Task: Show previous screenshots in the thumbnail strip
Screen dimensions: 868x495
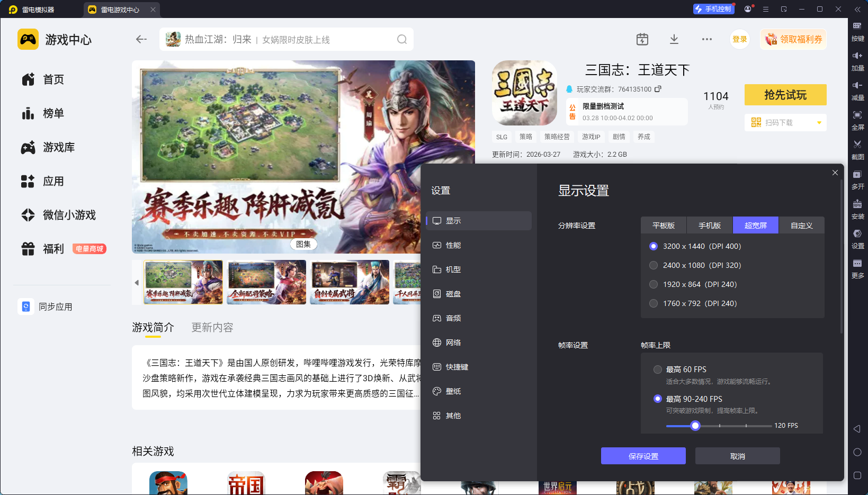Action: pyautogui.click(x=137, y=283)
